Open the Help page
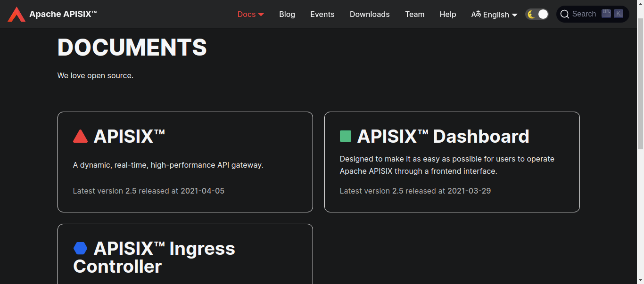 (x=448, y=14)
